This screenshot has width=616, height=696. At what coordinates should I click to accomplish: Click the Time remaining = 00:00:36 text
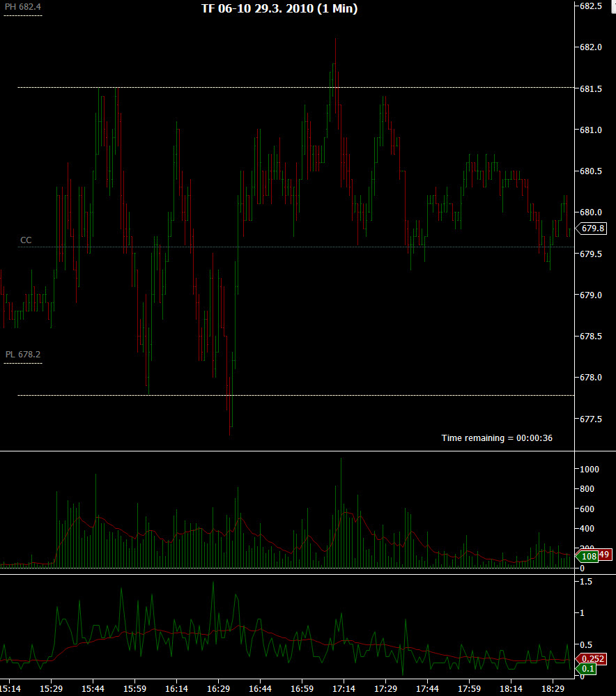497,438
